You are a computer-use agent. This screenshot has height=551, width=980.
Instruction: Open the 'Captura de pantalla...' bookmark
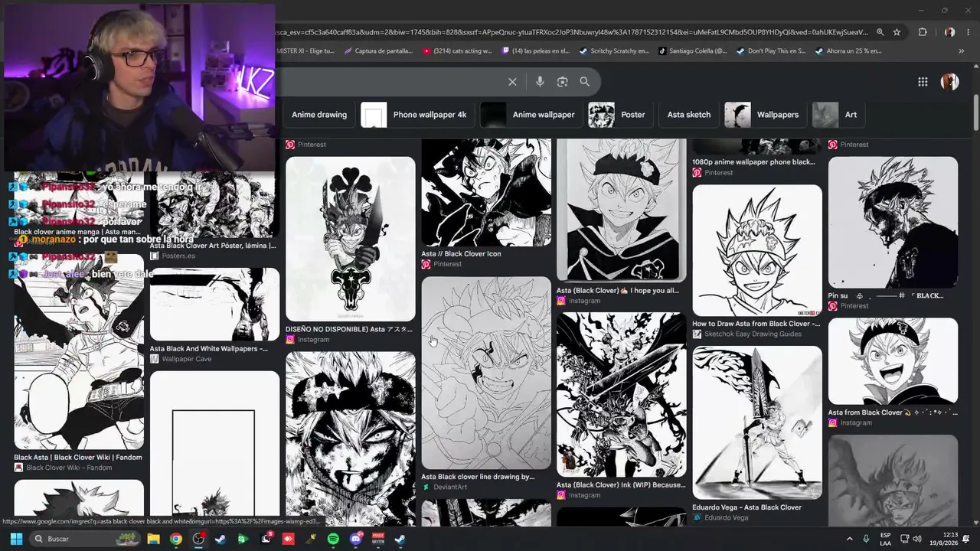(380, 51)
